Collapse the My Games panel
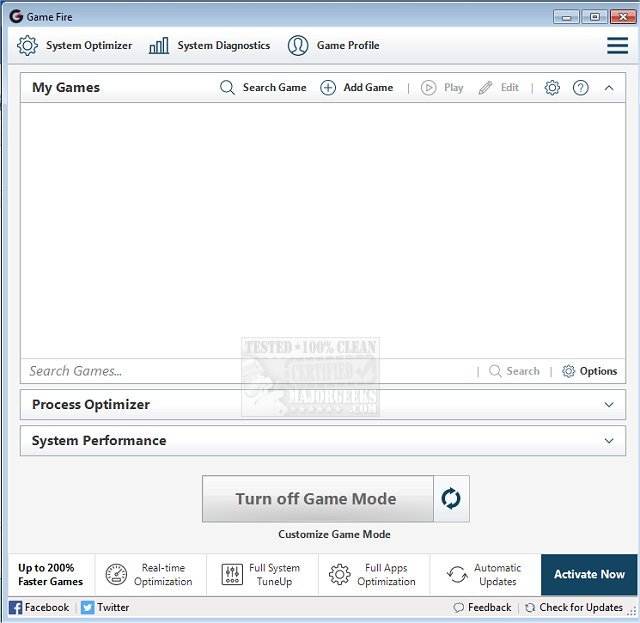The height and width of the screenshot is (623, 640). coord(609,88)
